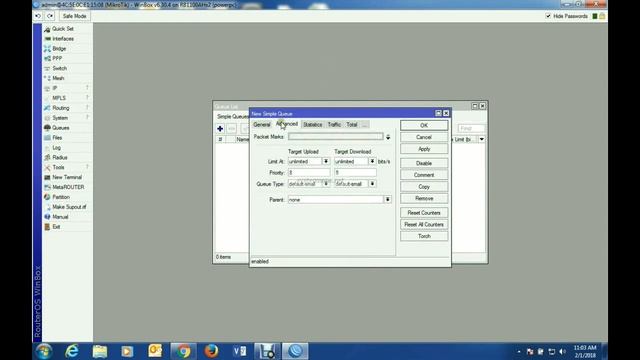Click the Cancel button
640x360 pixels.
click(424, 137)
